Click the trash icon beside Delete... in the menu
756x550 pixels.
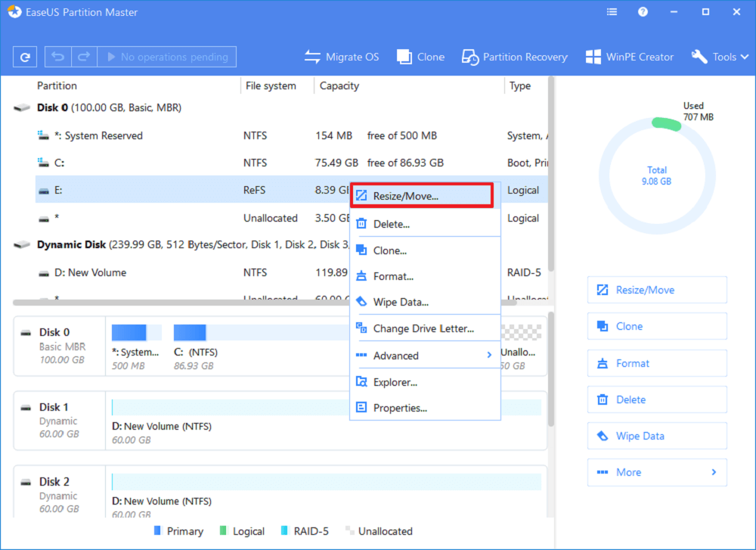point(361,224)
